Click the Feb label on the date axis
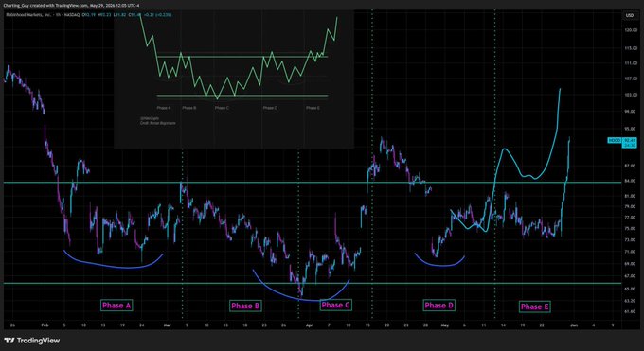This screenshot has width=644, height=351. (x=45, y=325)
